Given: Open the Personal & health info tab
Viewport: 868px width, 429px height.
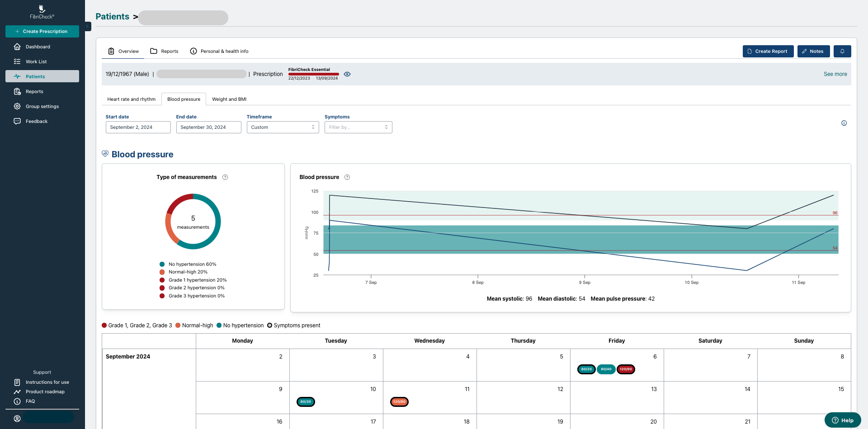Looking at the screenshot, I should coord(219,51).
